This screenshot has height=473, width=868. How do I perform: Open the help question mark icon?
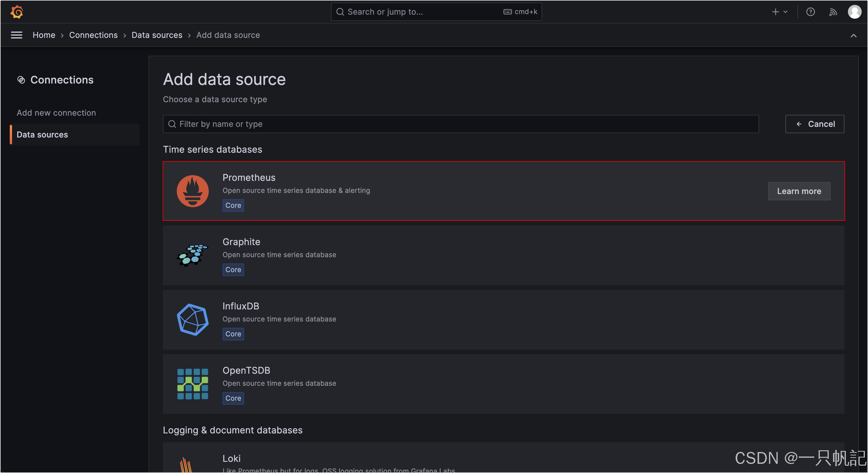[x=810, y=12]
